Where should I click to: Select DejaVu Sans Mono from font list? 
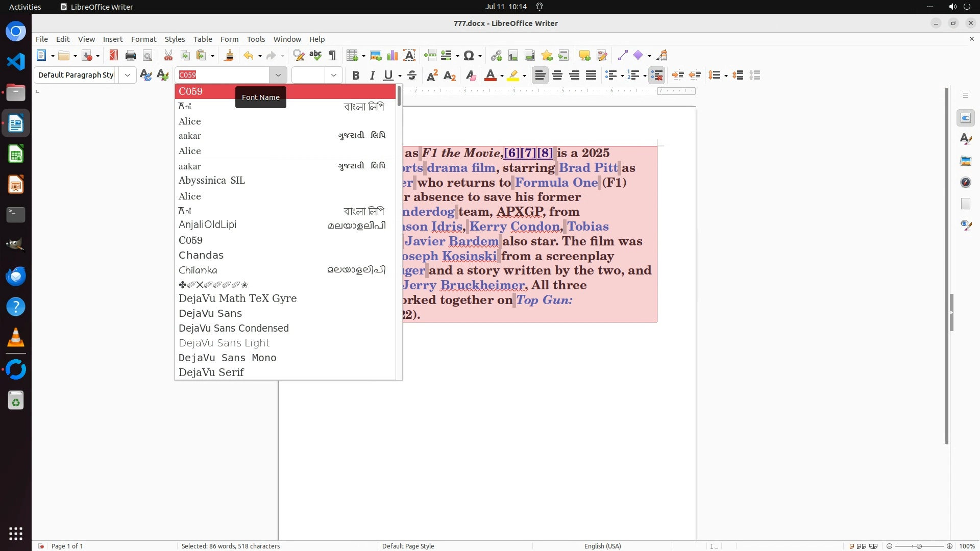click(227, 358)
